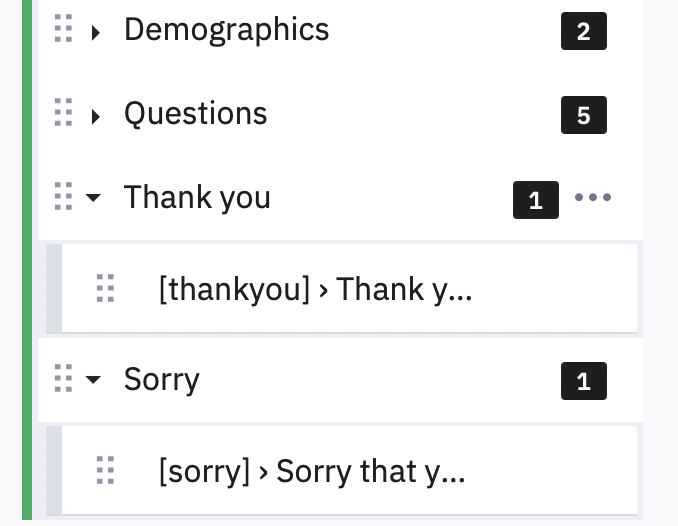
Task: Click the Sorry group count badge
Action: (x=584, y=380)
